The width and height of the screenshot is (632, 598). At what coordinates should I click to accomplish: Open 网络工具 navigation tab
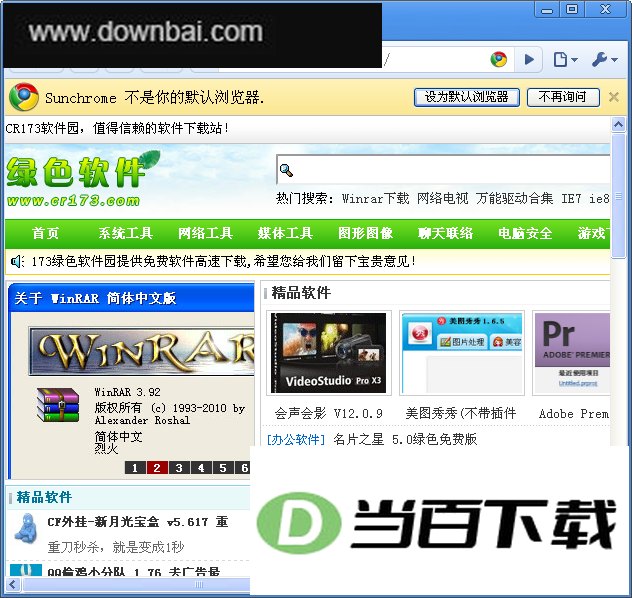point(205,233)
